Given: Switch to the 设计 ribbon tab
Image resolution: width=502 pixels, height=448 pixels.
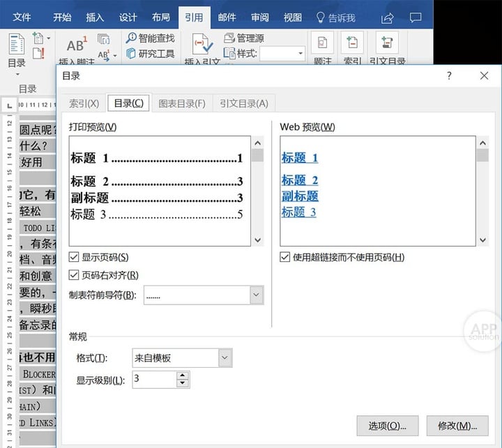Looking at the screenshot, I should pyautogui.click(x=128, y=17).
